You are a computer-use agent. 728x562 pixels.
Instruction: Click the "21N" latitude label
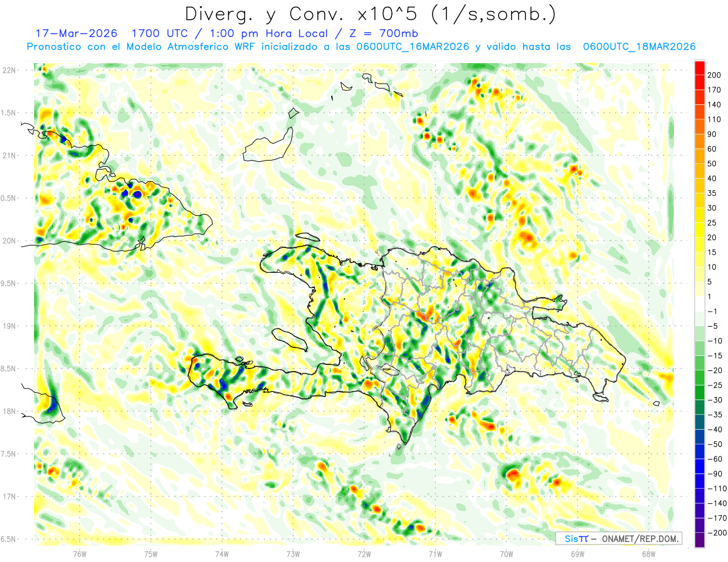coord(9,155)
